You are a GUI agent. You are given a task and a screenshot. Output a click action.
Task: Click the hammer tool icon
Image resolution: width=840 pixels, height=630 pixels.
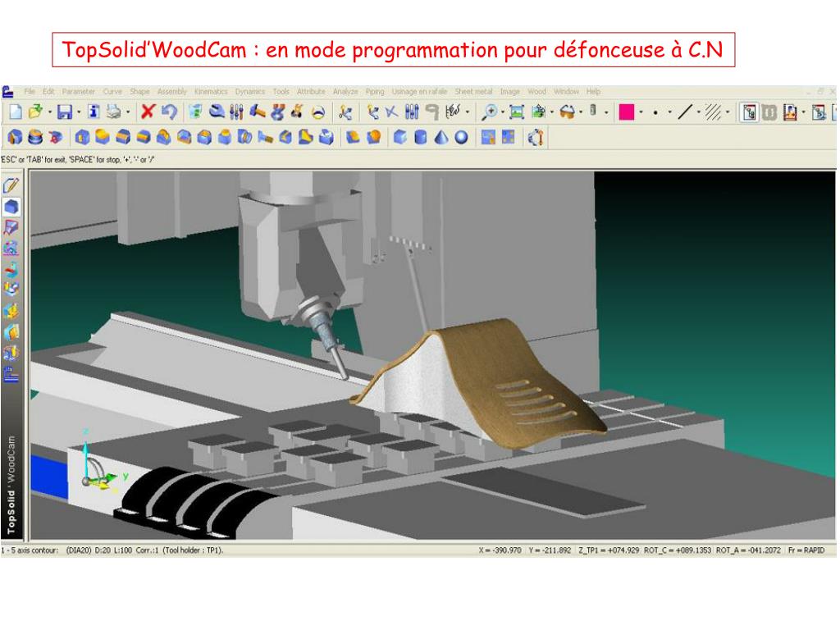pos(258,112)
